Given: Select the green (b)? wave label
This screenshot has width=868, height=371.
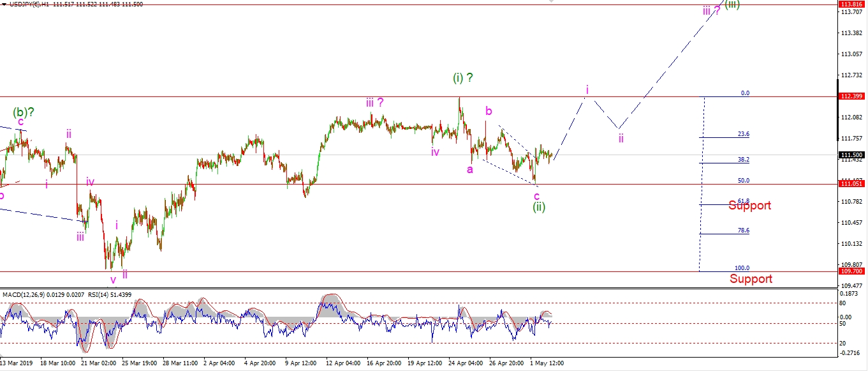Looking at the screenshot, I should [x=24, y=112].
